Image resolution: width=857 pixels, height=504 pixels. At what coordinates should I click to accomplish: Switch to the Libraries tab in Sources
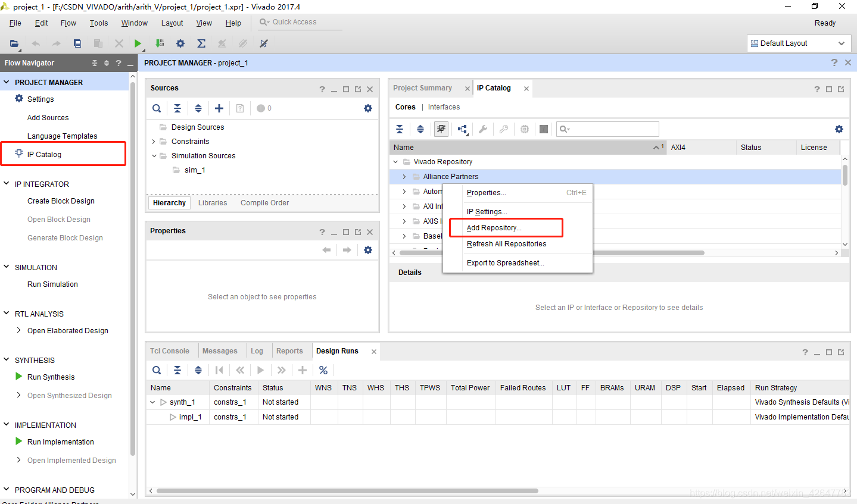[x=213, y=203]
